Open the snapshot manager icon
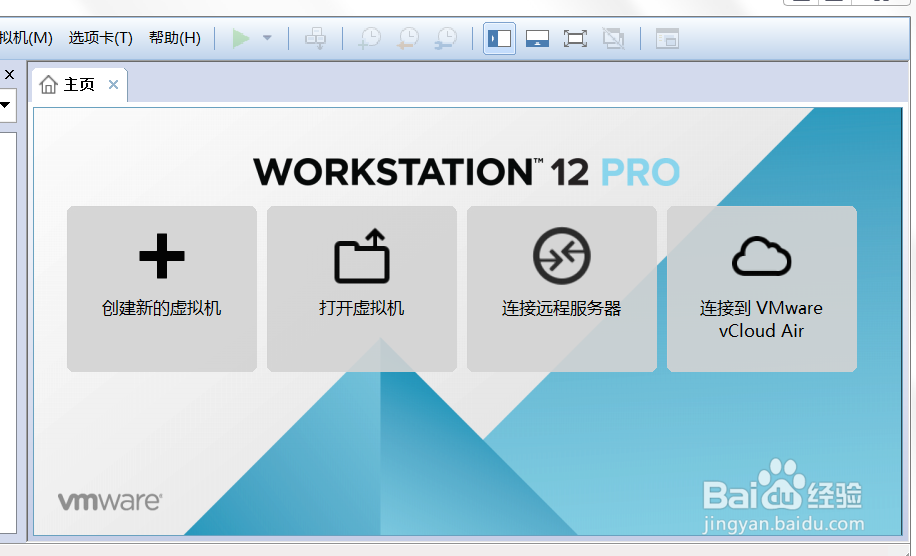Viewport: 916px width, 556px height. [x=446, y=39]
